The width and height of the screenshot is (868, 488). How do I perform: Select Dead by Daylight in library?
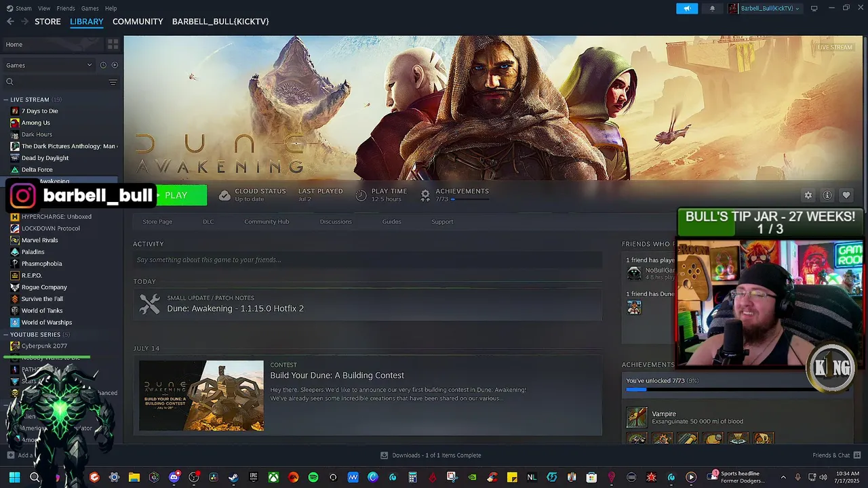click(45, 158)
